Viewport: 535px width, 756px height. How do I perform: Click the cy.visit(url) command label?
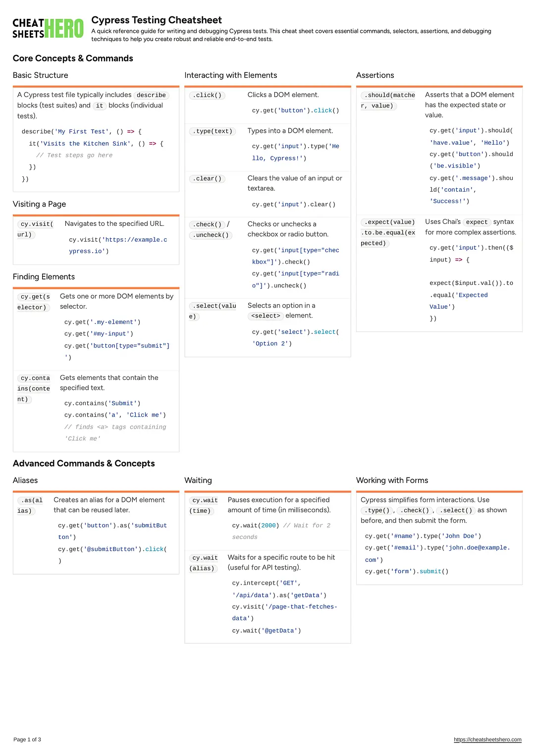(x=35, y=229)
